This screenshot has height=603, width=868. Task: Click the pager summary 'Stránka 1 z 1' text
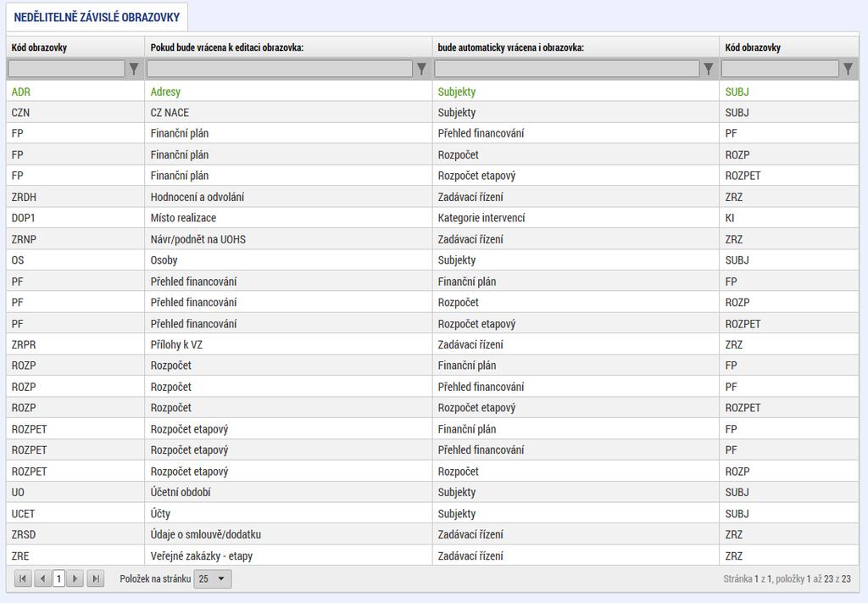(x=748, y=578)
